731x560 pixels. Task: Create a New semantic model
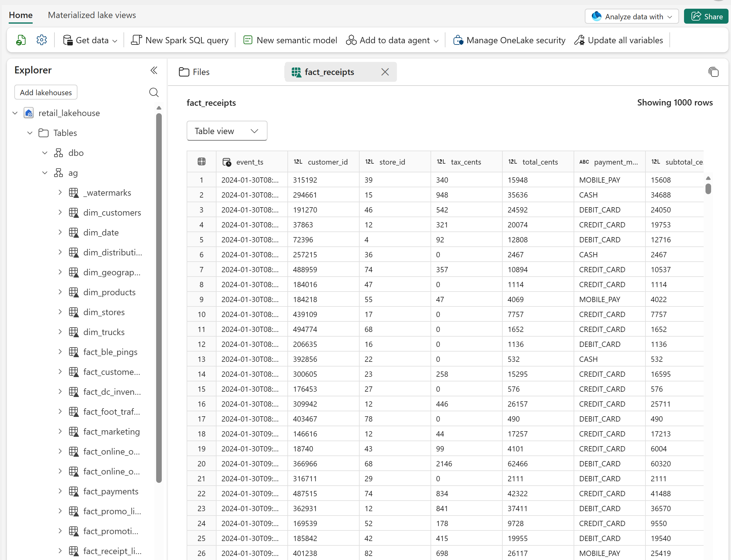coord(290,40)
